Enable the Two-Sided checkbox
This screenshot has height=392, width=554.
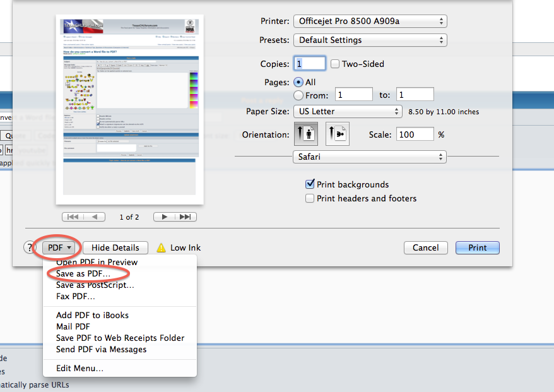[335, 64]
